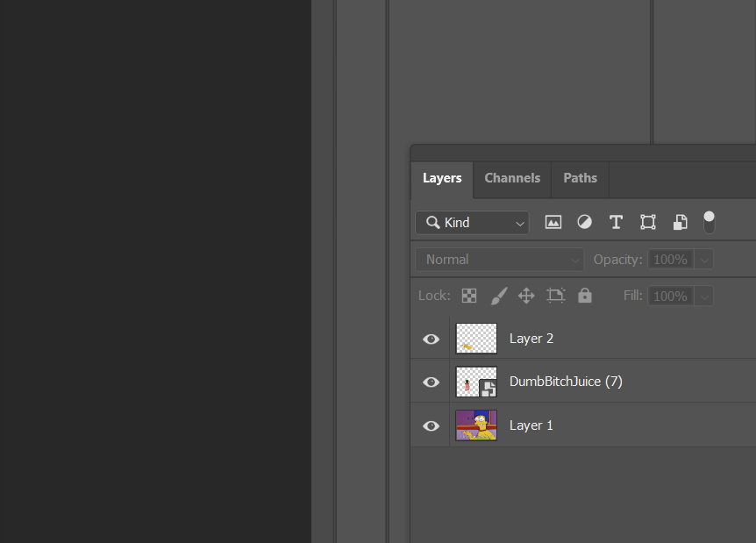
Task: Select Layer 1 thumbnail
Action: [476, 425]
